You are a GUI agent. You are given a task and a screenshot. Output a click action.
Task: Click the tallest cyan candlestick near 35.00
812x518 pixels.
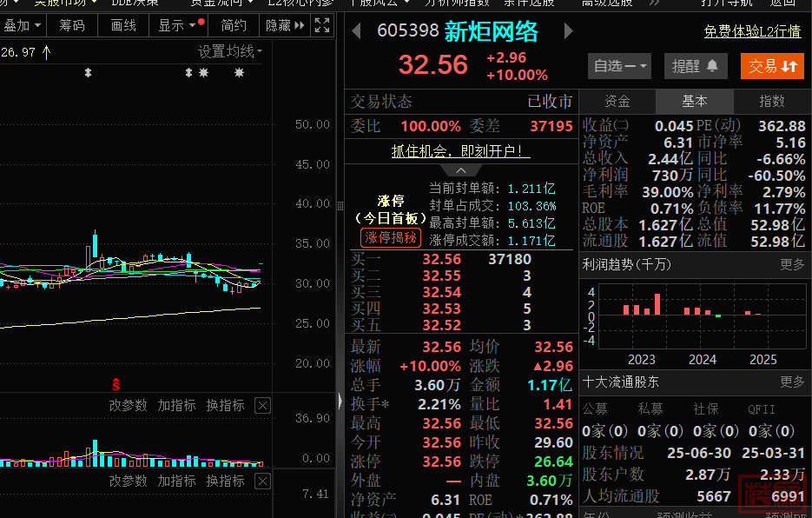click(95, 243)
